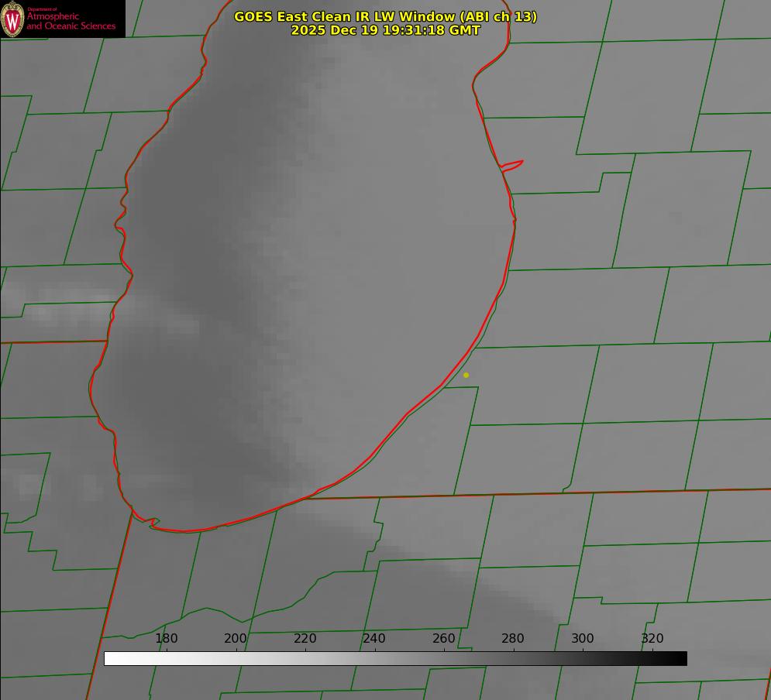Click the GOES East Clean IR title
This screenshot has height=700, width=771.
385,16
